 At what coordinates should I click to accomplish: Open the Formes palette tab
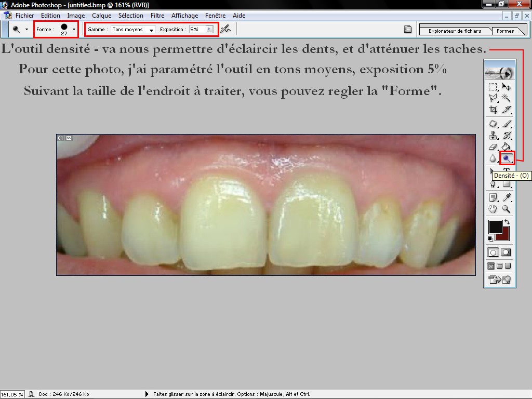pos(505,31)
